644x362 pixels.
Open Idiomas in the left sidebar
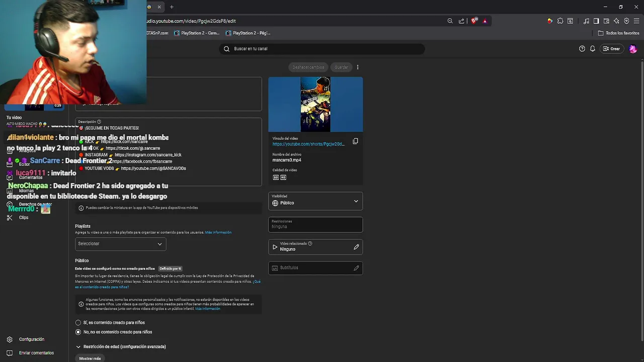pos(26,191)
